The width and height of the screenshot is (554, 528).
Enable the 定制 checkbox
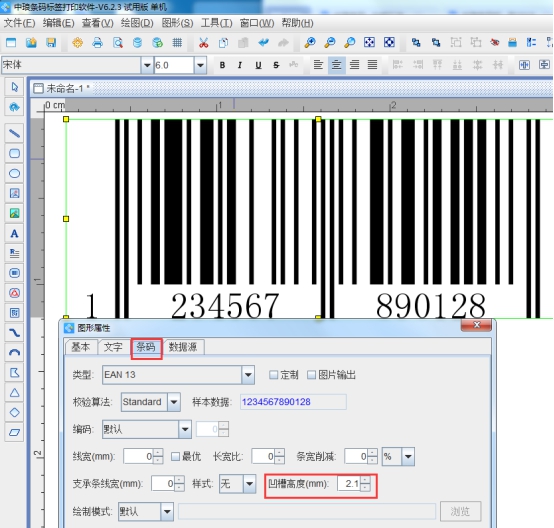click(x=273, y=375)
